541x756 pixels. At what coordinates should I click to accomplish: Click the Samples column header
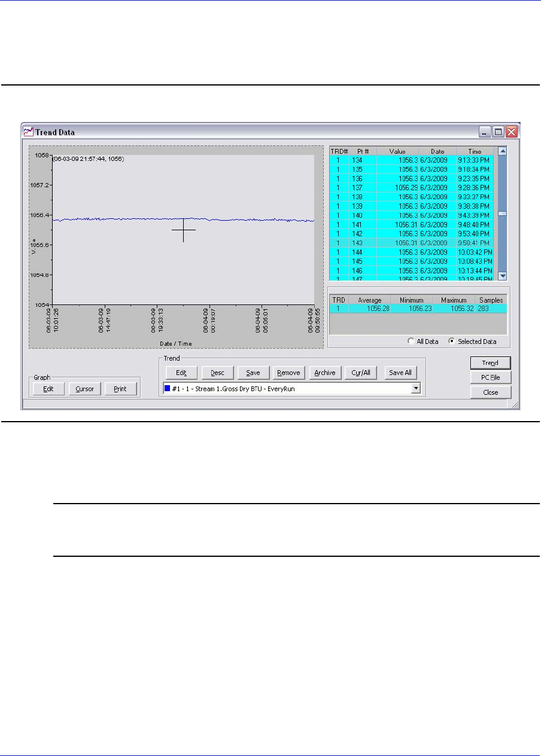coord(491,300)
